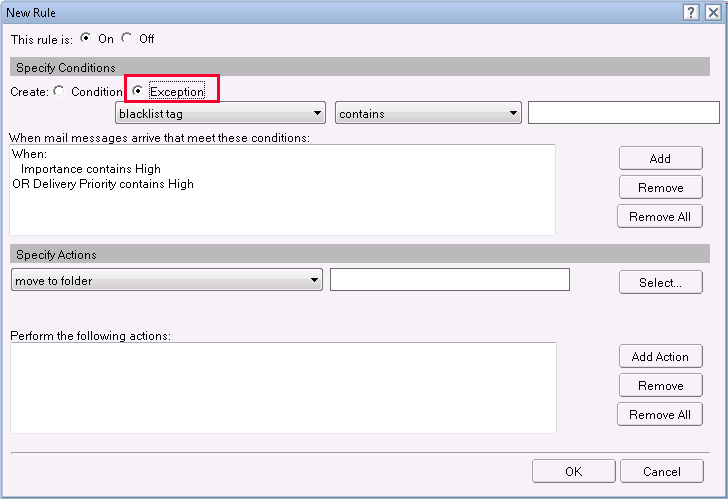Screen dimensions: 728x499
Task: Select the Condition radio button
Action: pyautogui.click(x=59, y=92)
